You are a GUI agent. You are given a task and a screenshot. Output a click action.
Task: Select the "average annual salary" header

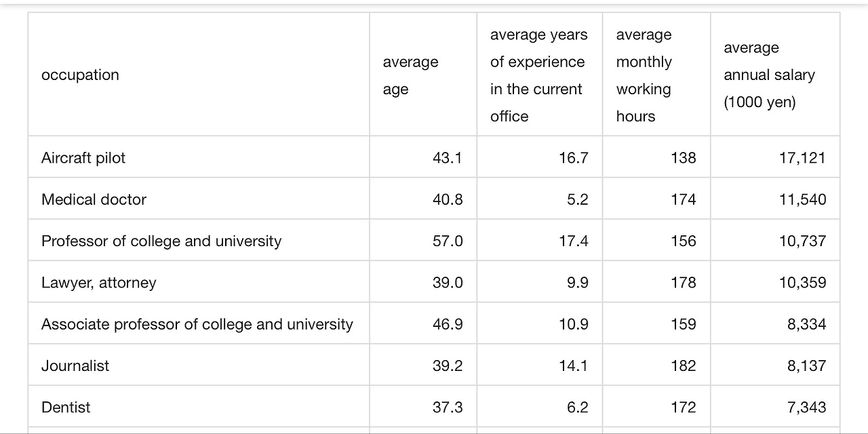click(769, 75)
